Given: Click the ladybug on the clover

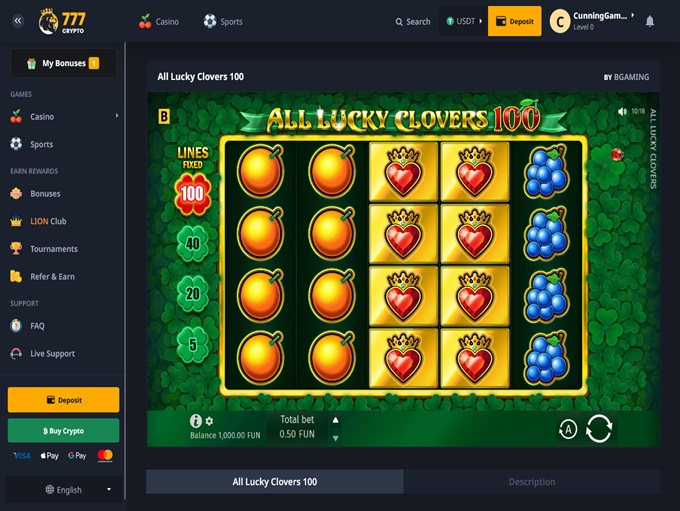Looking at the screenshot, I should [x=617, y=154].
